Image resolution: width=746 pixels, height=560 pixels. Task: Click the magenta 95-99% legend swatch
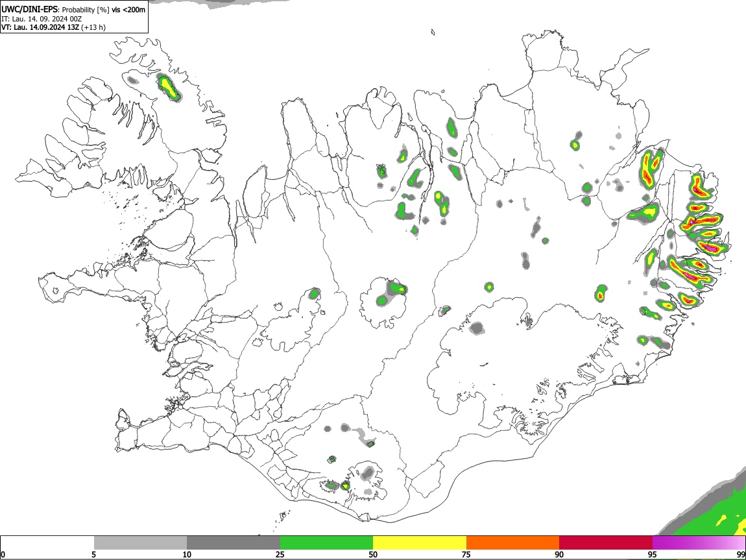[x=699, y=542]
